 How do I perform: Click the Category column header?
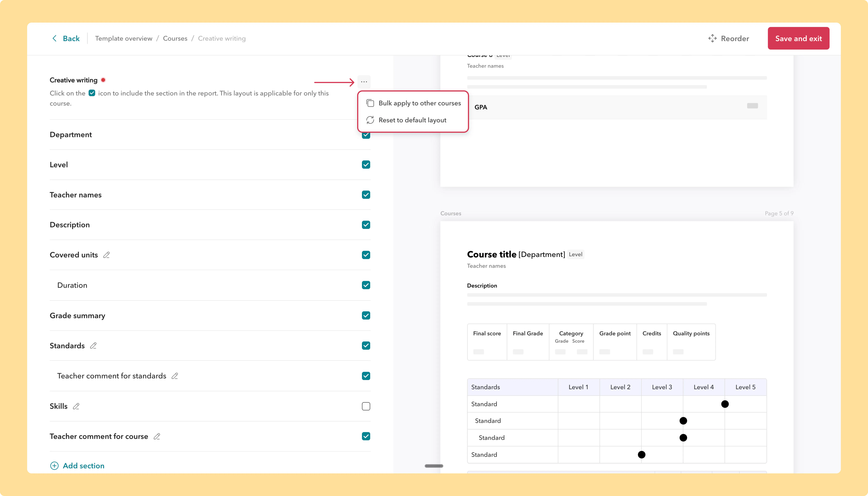pos(571,333)
